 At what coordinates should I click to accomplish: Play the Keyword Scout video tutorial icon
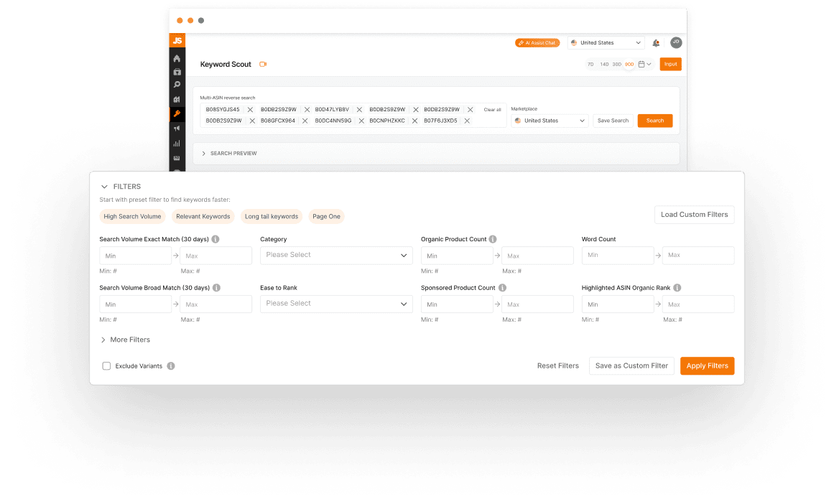tap(263, 65)
